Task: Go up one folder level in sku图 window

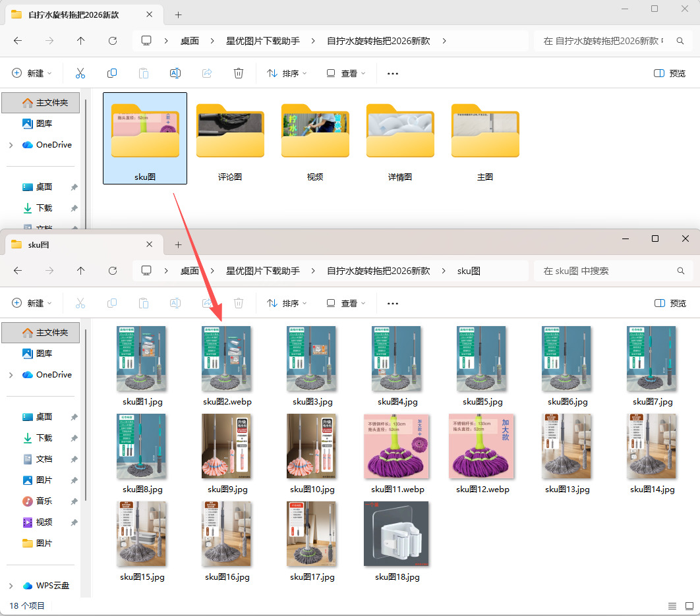Action: [81, 271]
